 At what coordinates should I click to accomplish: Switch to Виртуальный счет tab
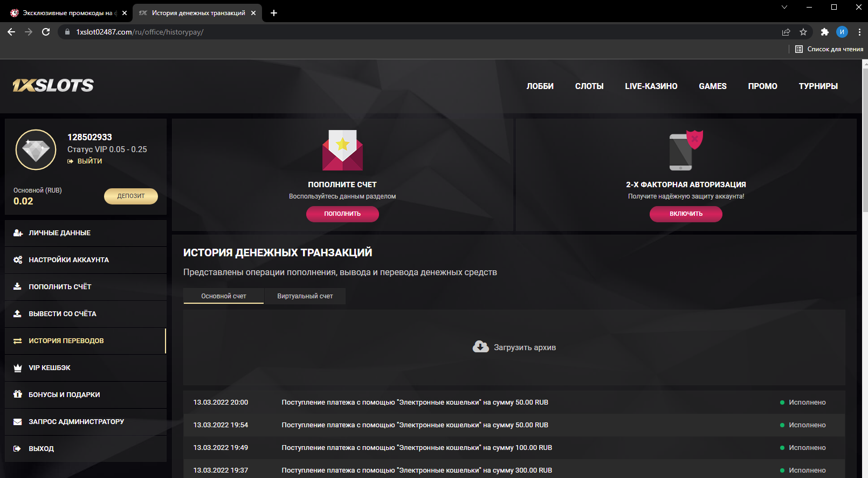click(305, 296)
